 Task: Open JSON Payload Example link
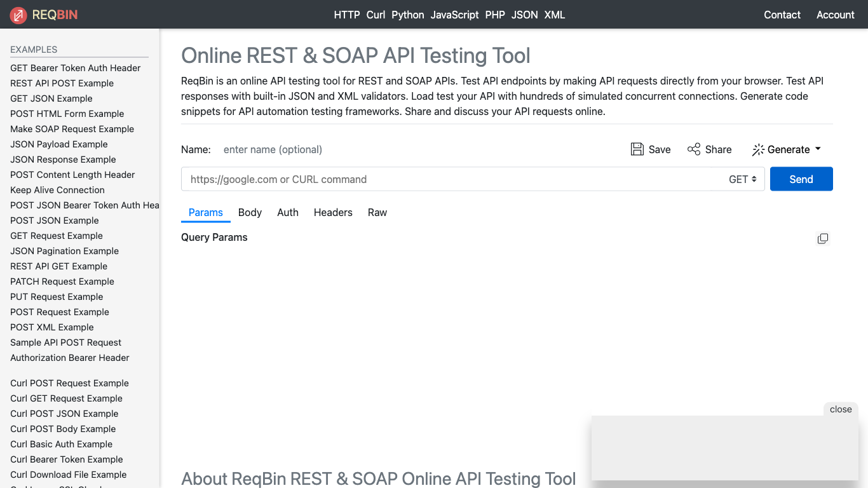pos(59,144)
